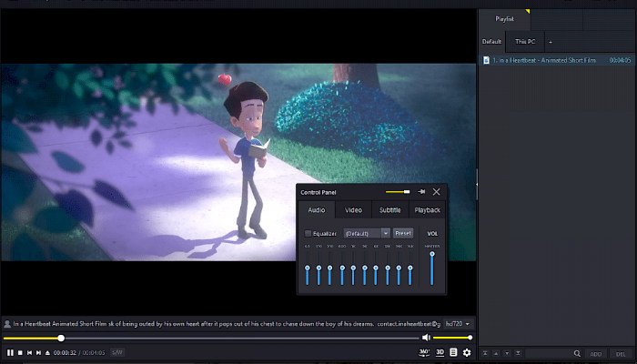This screenshot has width=637, height=364.
Task: Switch to the Subtitle tab
Action: [x=389, y=210]
